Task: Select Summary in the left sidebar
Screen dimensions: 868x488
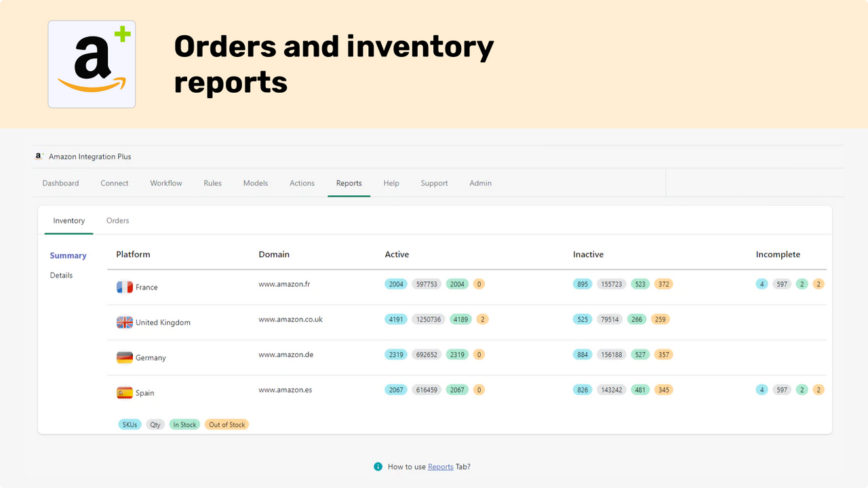Action: (68, 256)
